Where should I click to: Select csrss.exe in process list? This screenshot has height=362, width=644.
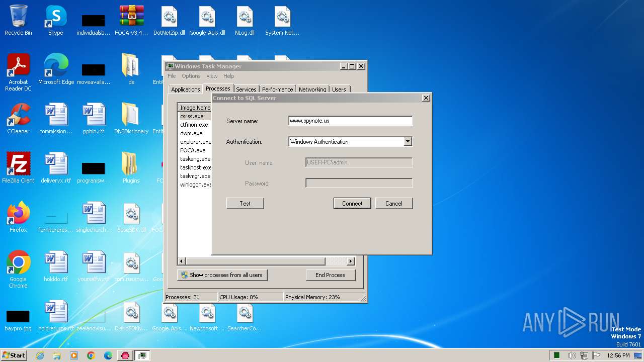[194, 116]
